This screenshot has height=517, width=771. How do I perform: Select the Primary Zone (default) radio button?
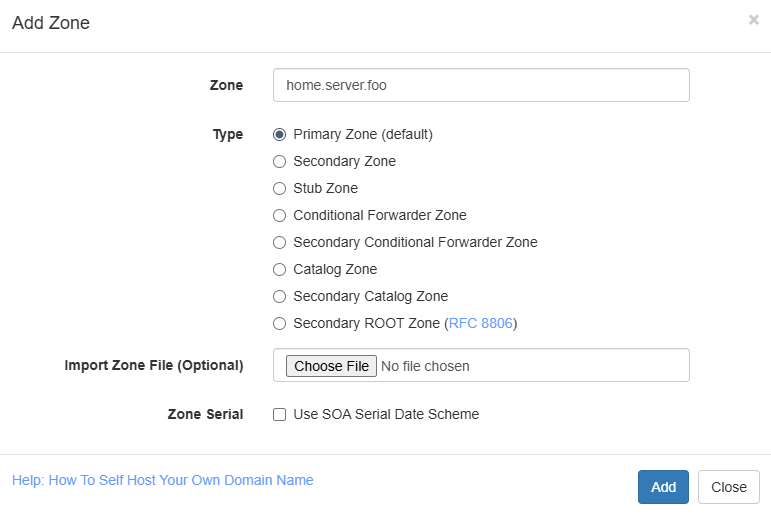pyautogui.click(x=280, y=134)
